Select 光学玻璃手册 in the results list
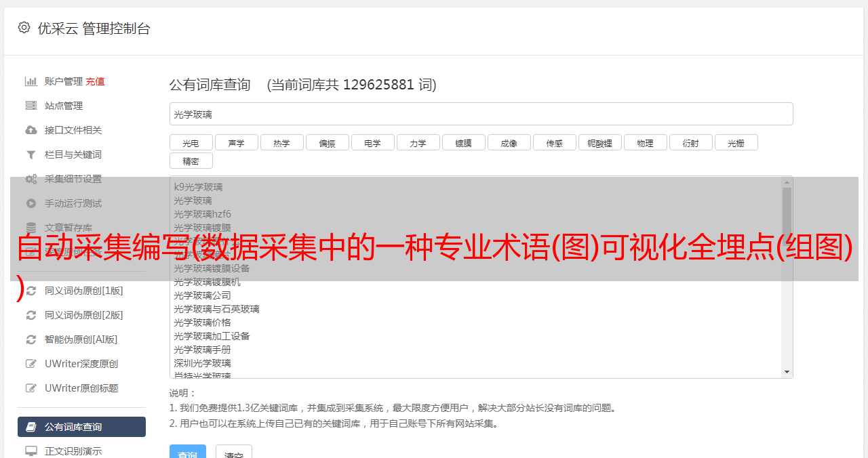This screenshot has width=868, height=458. pyautogui.click(x=202, y=350)
